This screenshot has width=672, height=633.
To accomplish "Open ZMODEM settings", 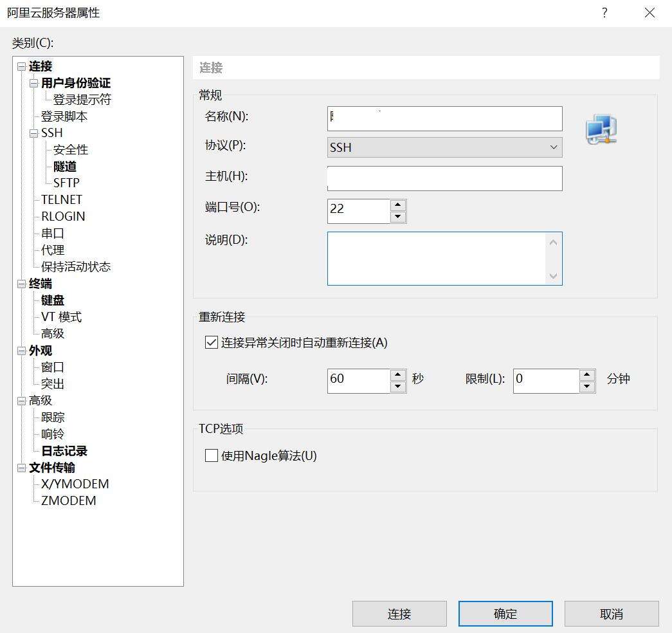I will [69, 501].
